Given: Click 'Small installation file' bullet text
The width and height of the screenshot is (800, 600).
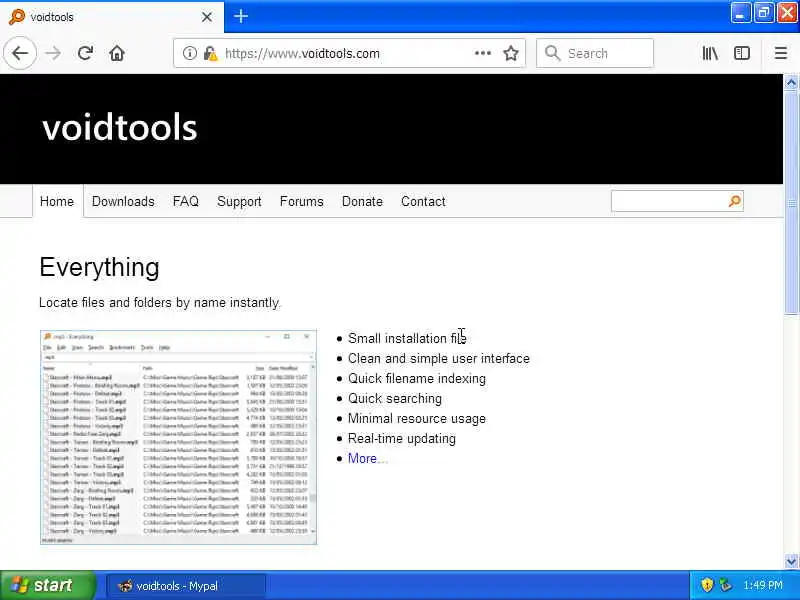Looking at the screenshot, I should [x=407, y=338].
